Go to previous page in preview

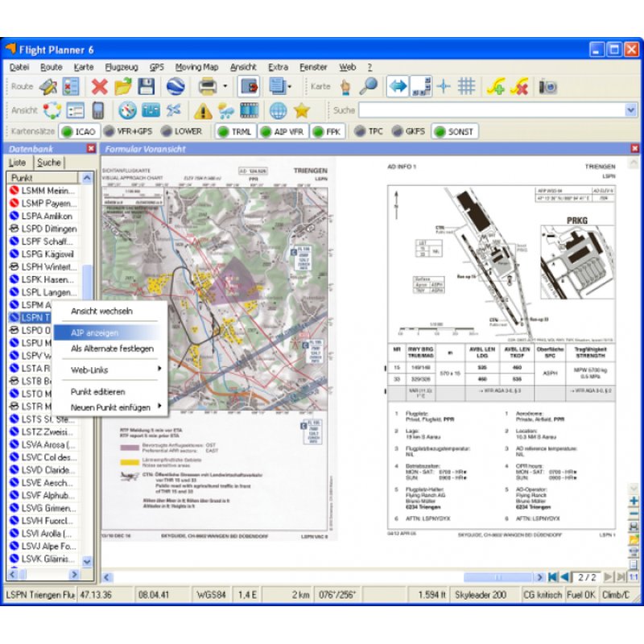(565, 577)
